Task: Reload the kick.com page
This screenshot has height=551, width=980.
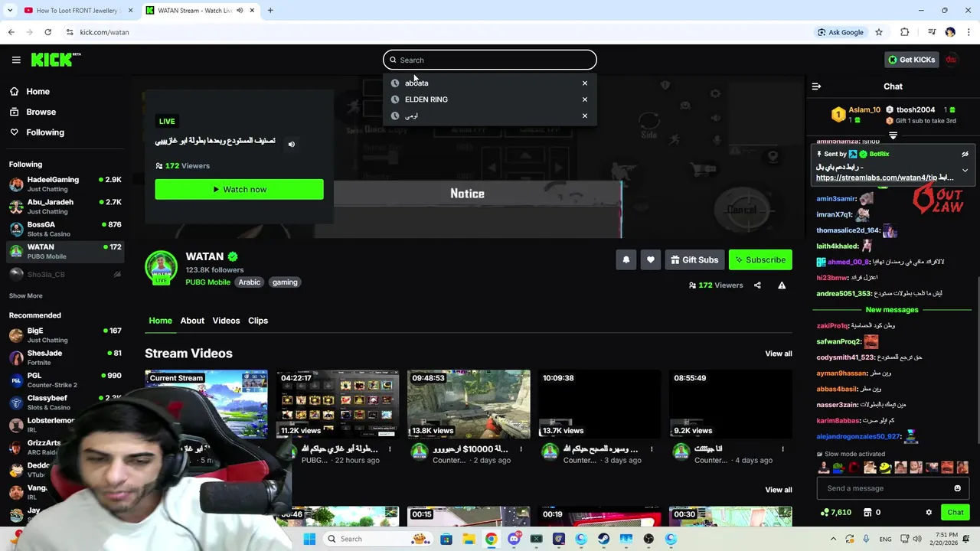Action: pos(47,32)
